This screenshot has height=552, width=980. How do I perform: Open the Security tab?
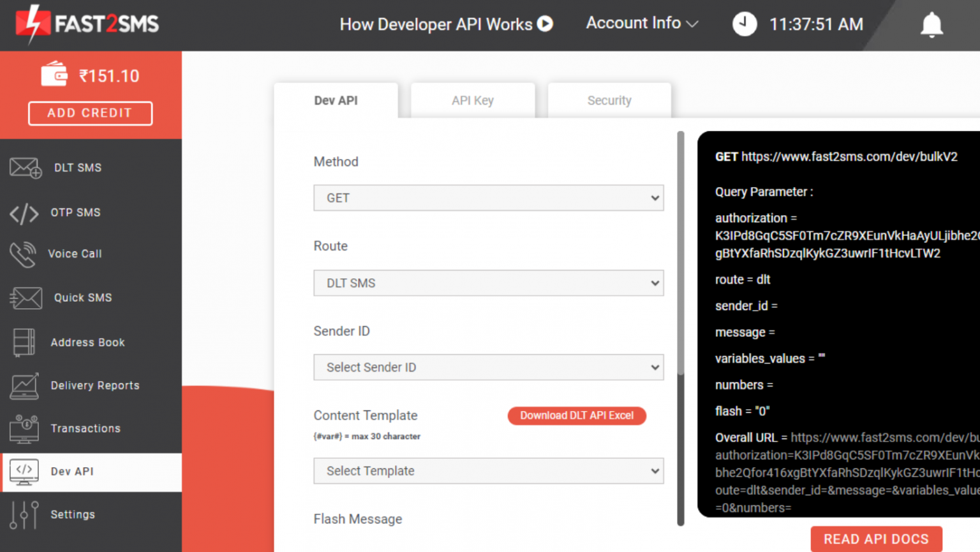[x=609, y=100]
